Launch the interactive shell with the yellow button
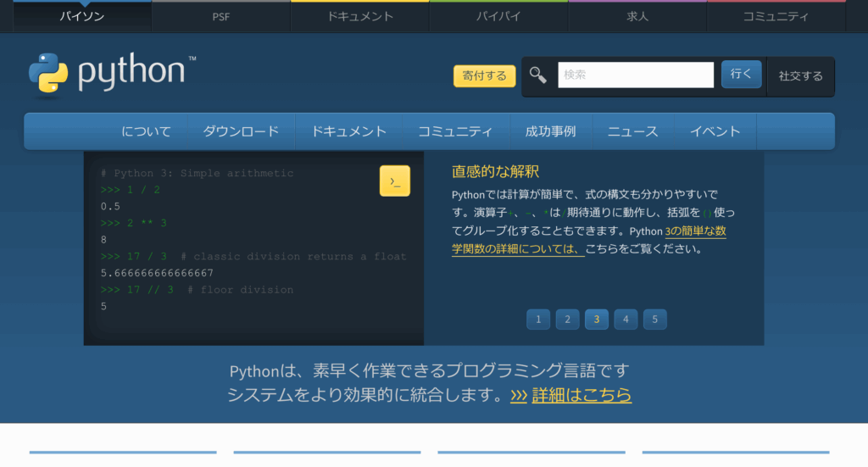868x467 pixels. click(395, 181)
